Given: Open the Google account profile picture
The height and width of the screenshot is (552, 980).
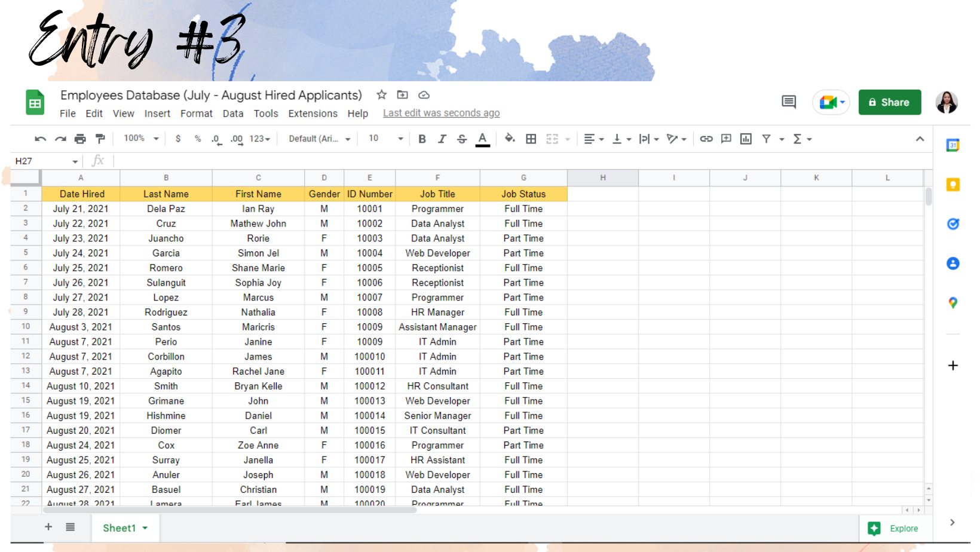Looking at the screenshot, I should pos(947,102).
